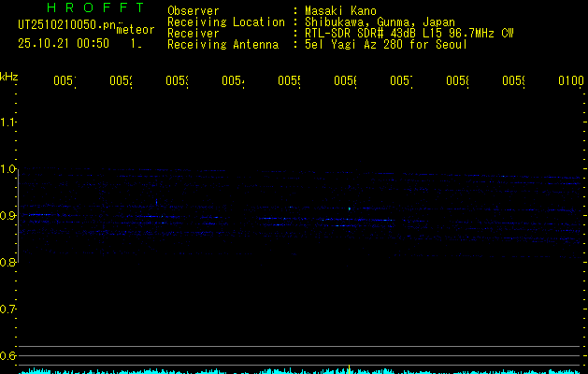Click the HROFFT title text
This screenshot has width=588, height=374.
tap(95, 7)
